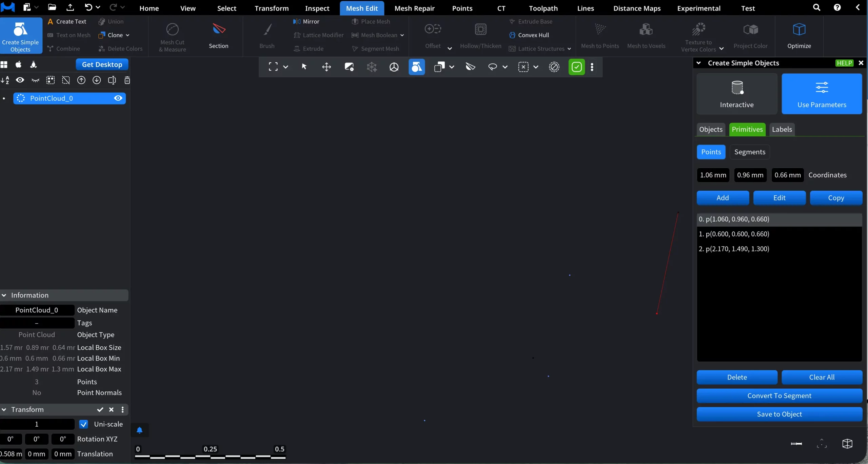Click the arrow pointer tool in viewport toolbar
868x464 pixels.
(304, 67)
